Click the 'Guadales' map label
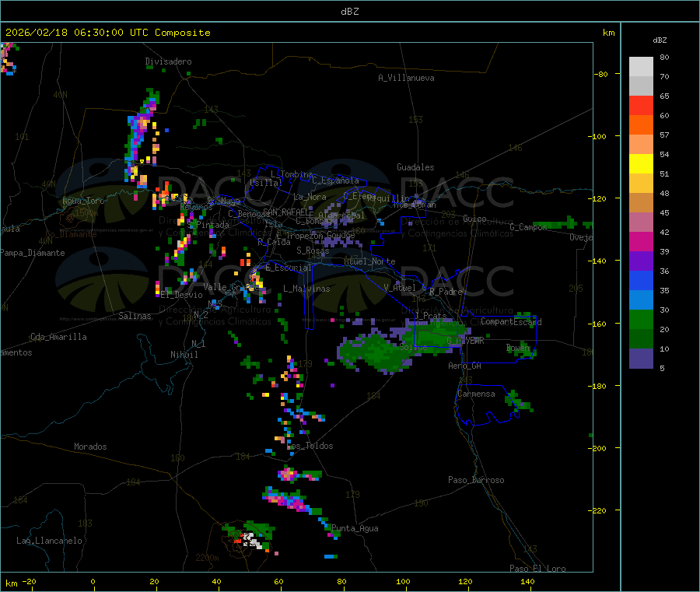 pos(415,167)
